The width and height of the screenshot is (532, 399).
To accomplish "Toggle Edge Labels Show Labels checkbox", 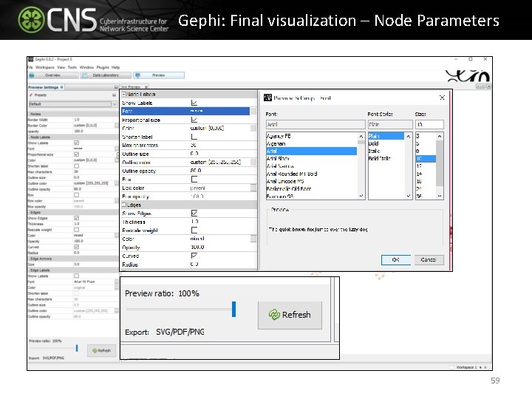I will click(77, 276).
